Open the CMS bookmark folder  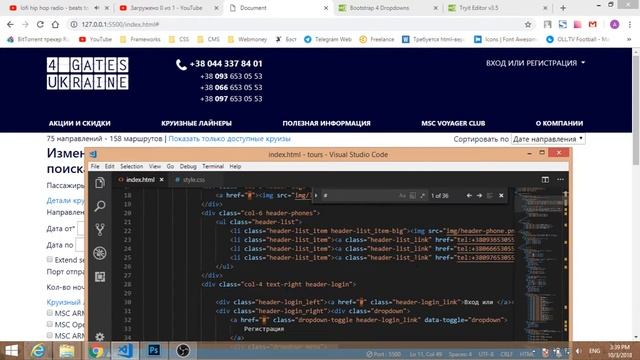[209, 39]
